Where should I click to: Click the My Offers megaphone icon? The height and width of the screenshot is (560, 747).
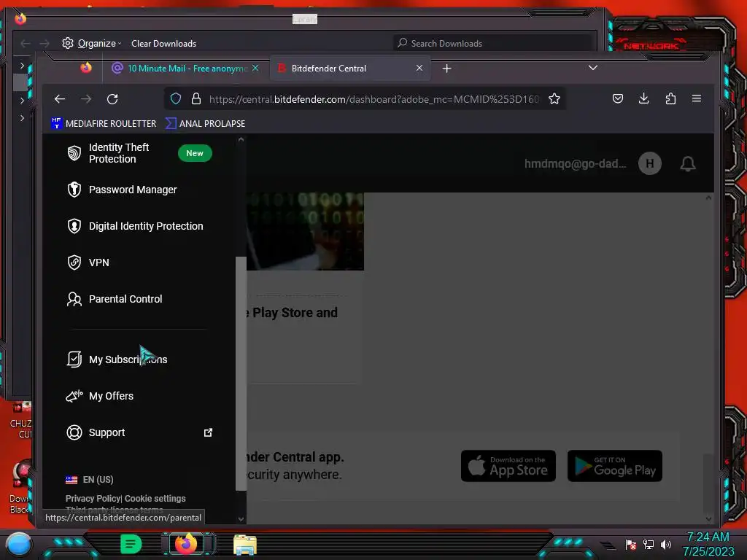[74, 396]
